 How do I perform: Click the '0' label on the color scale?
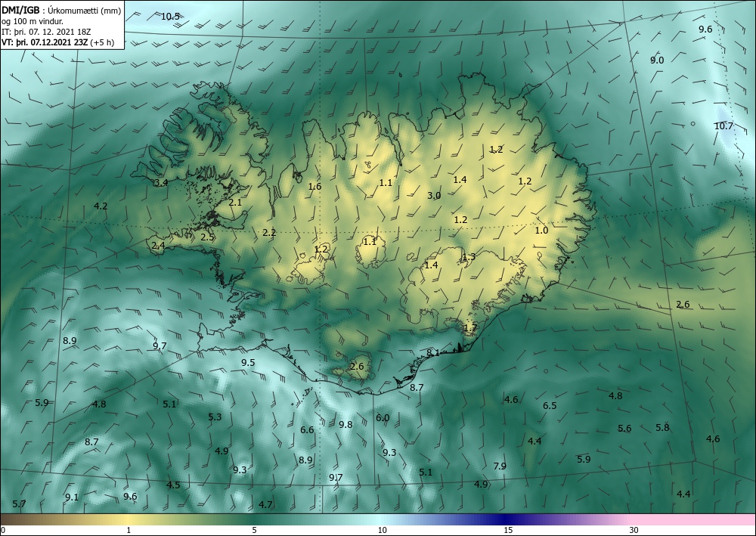3,531
